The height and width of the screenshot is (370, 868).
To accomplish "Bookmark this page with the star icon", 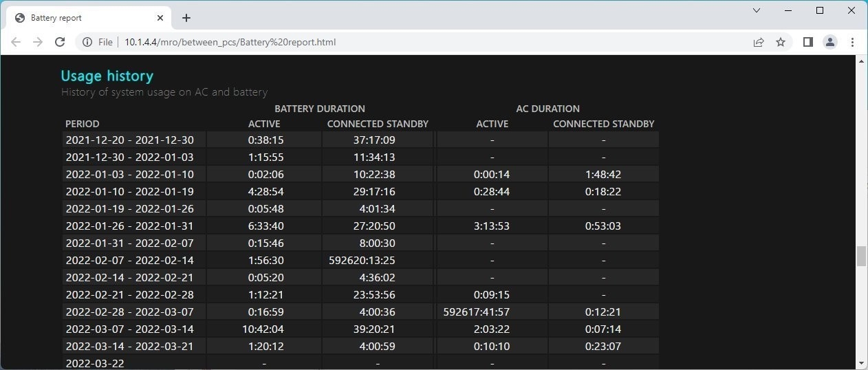I will [x=781, y=42].
